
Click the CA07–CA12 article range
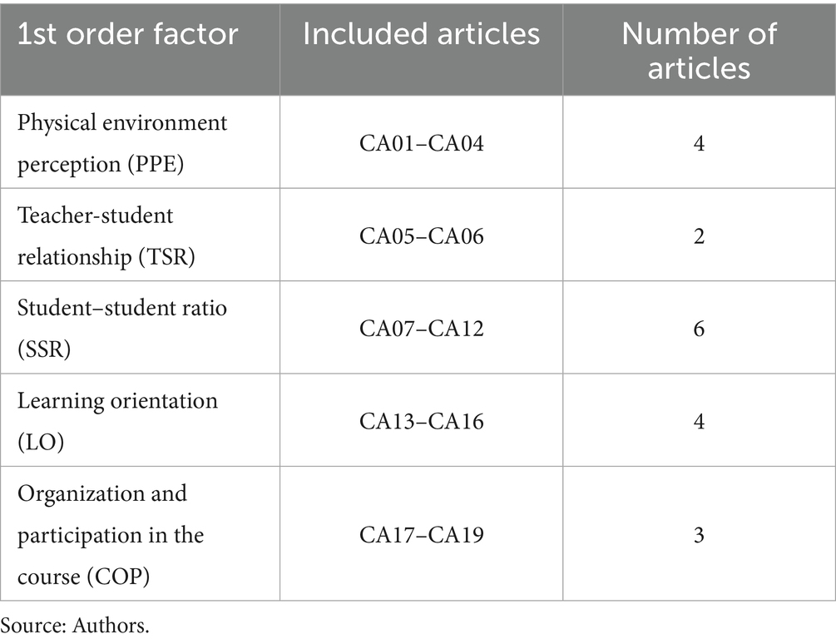coord(421,329)
